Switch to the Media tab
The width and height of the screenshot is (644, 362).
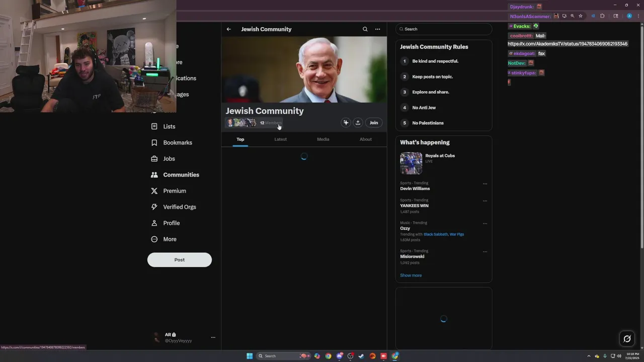coord(323,139)
